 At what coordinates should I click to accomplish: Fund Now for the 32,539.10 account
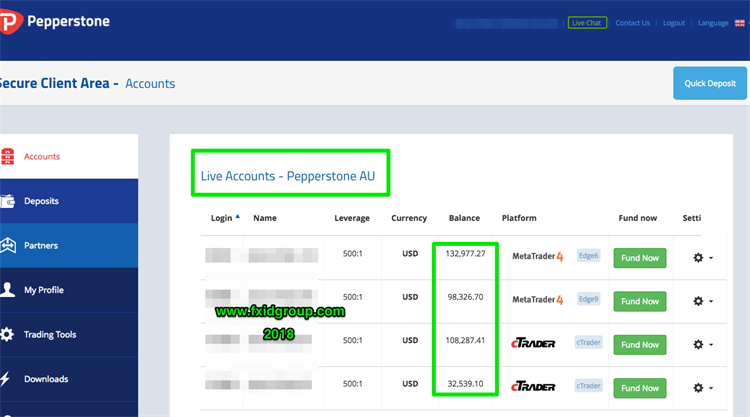(640, 388)
